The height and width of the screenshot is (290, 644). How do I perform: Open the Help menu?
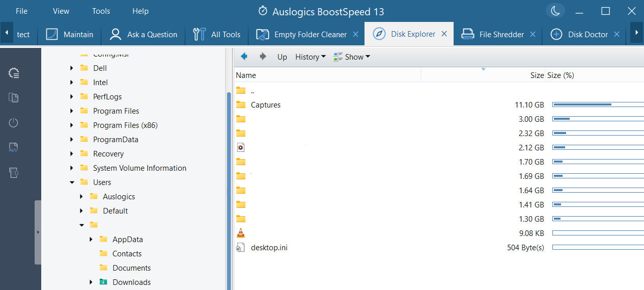[x=141, y=11]
